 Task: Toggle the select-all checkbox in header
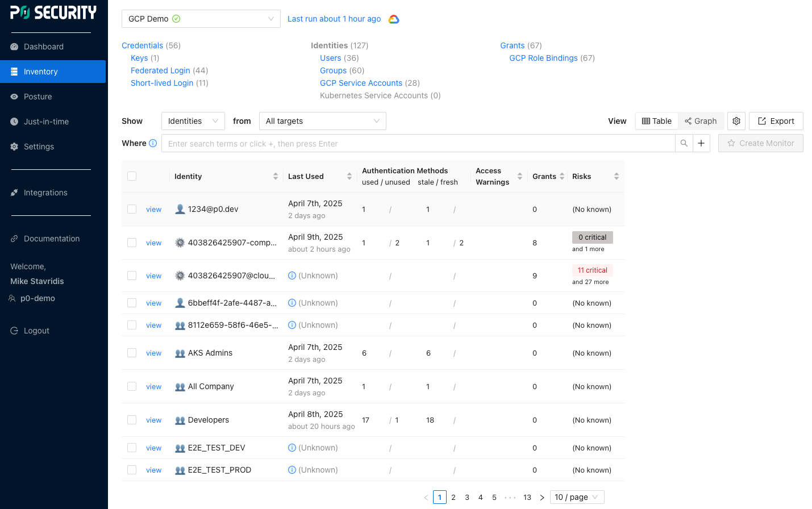click(132, 176)
